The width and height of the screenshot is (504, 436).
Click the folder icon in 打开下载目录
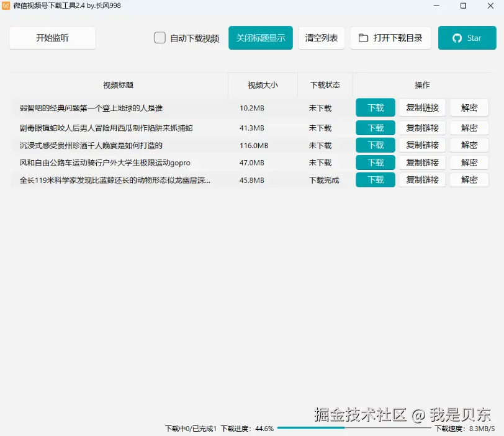363,38
